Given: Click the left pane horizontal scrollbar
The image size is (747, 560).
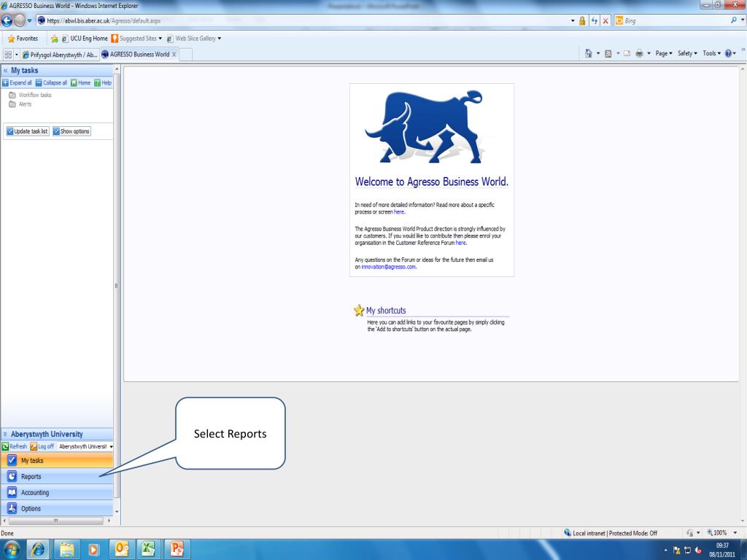Looking at the screenshot, I should coord(56,521).
